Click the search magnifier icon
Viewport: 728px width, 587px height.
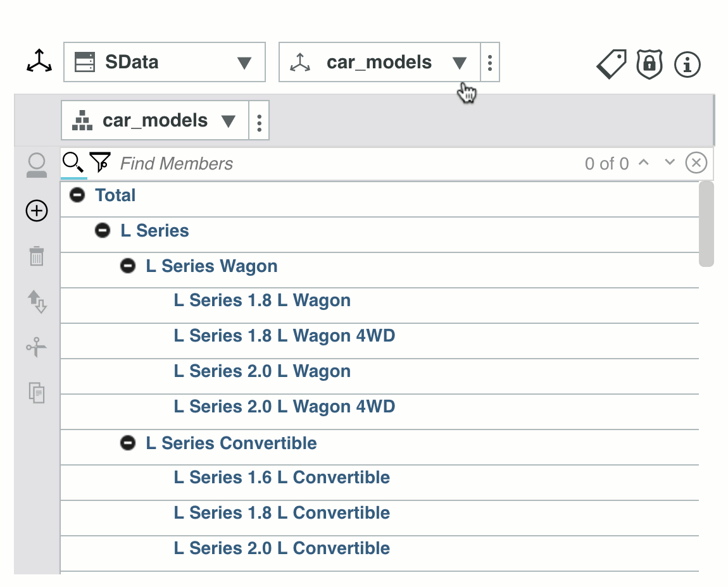pos(73,163)
